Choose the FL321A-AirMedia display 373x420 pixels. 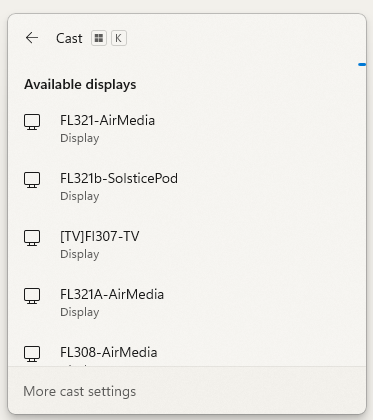tap(187, 303)
